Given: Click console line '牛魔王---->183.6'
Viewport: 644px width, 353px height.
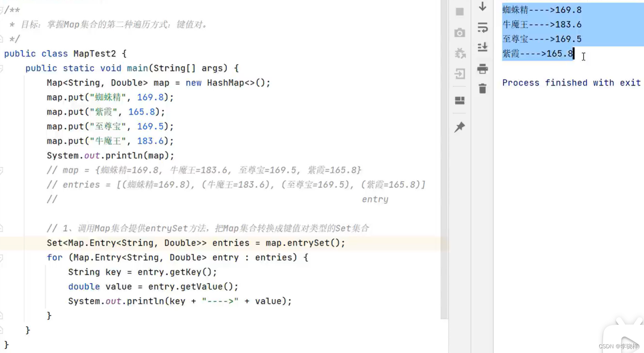Looking at the screenshot, I should pyautogui.click(x=542, y=24).
